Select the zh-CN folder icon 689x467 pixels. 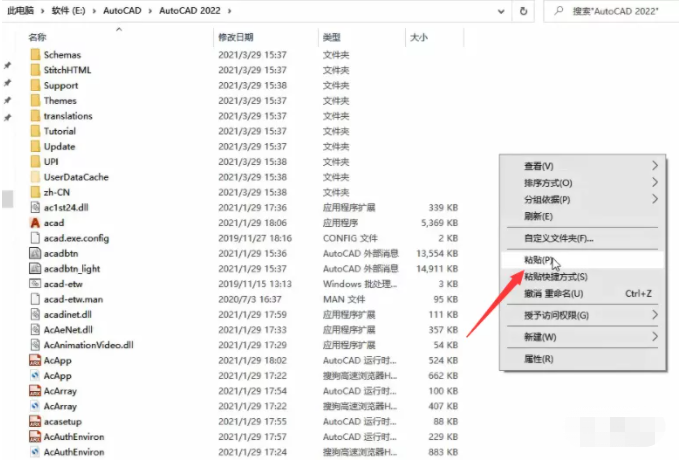tap(35, 192)
